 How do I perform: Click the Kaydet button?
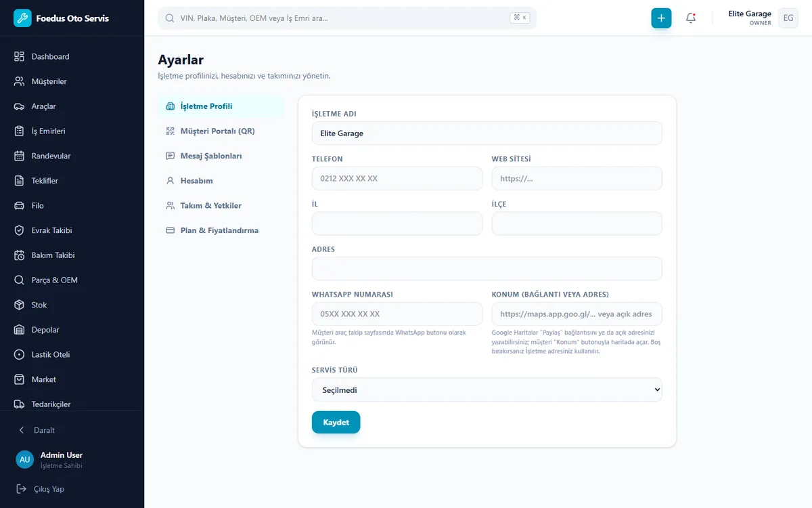click(336, 422)
